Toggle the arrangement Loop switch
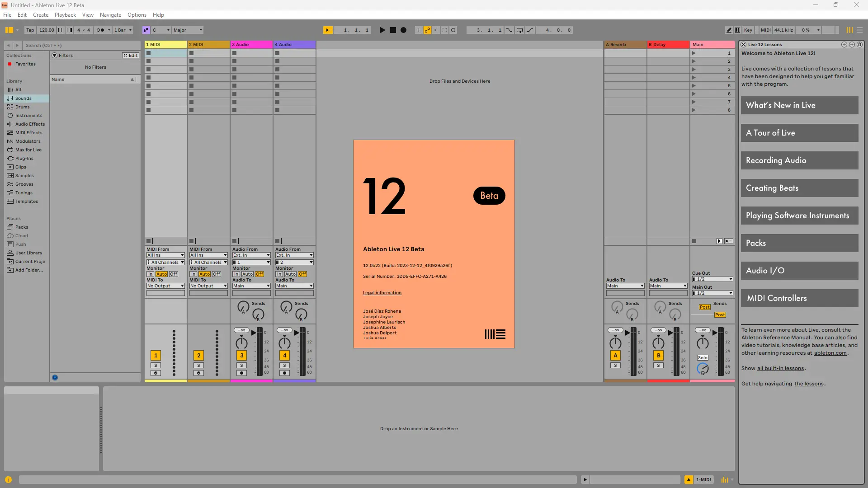This screenshot has width=868, height=488. [x=519, y=30]
